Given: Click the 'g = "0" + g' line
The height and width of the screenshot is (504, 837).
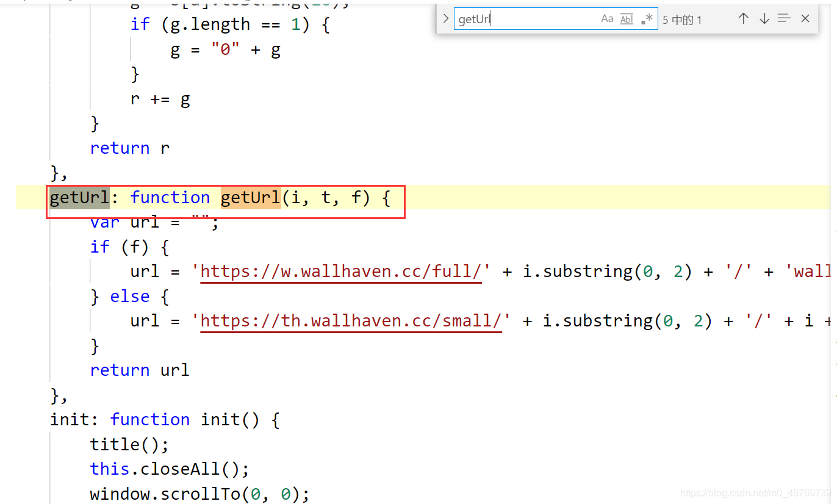Looking at the screenshot, I should (x=225, y=50).
